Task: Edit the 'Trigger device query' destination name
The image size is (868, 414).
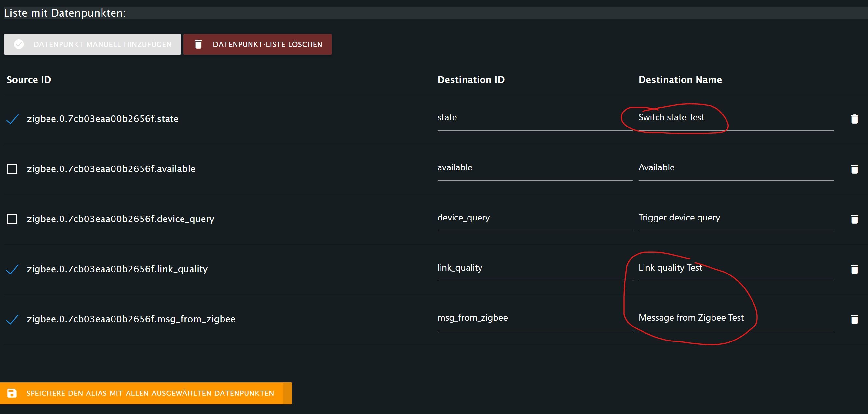Action: [736, 218]
